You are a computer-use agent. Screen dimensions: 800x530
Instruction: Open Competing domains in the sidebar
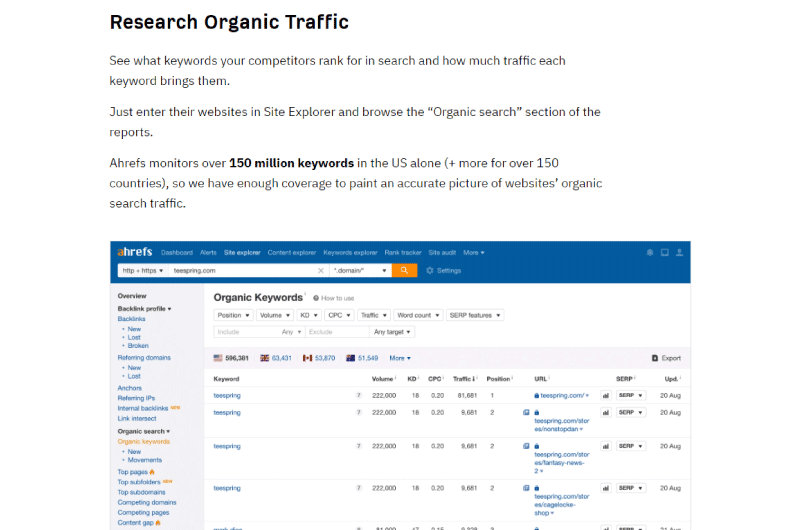click(147, 502)
